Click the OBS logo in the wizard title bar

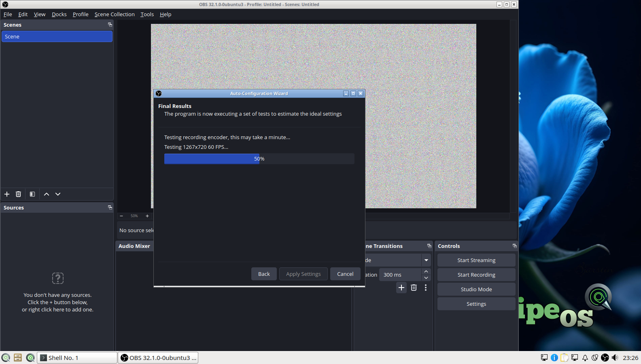[x=159, y=93]
